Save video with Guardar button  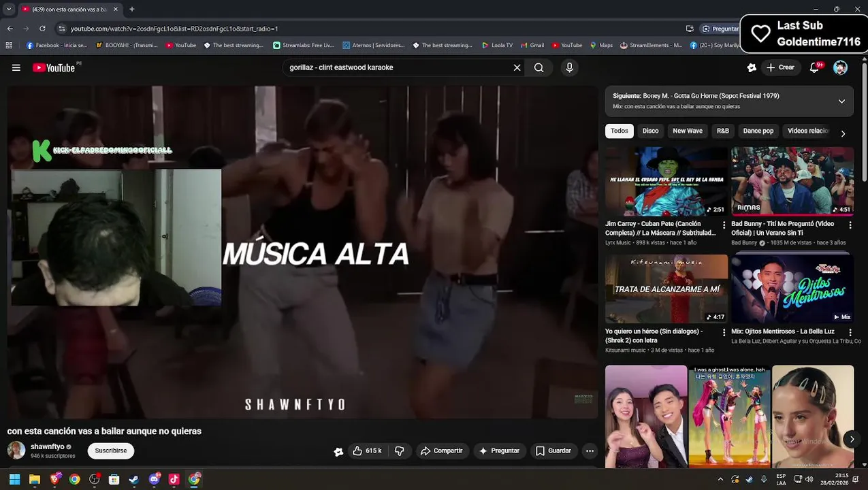point(553,451)
